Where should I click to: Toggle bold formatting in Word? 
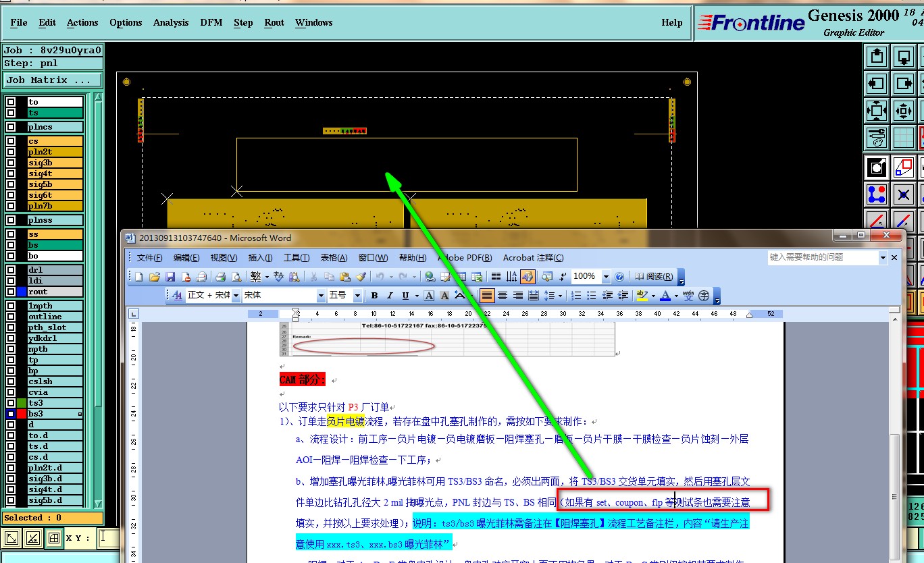(374, 296)
